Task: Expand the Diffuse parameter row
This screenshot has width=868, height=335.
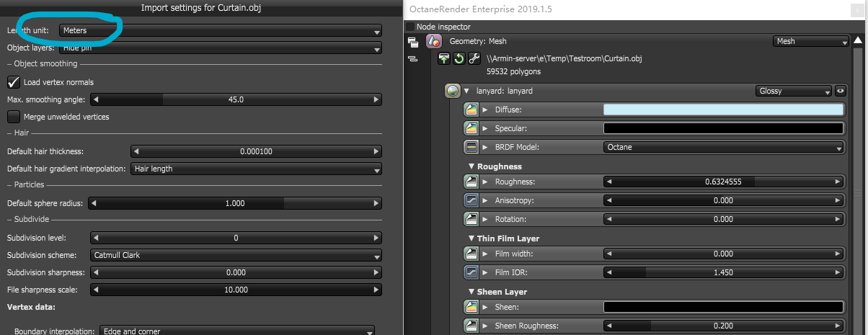Action: click(486, 110)
